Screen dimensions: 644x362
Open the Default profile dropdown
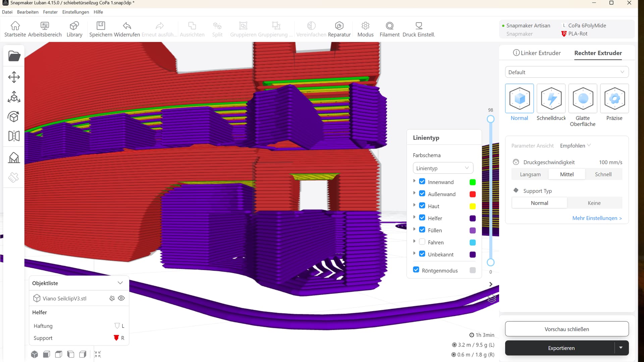[x=567, y=72]
